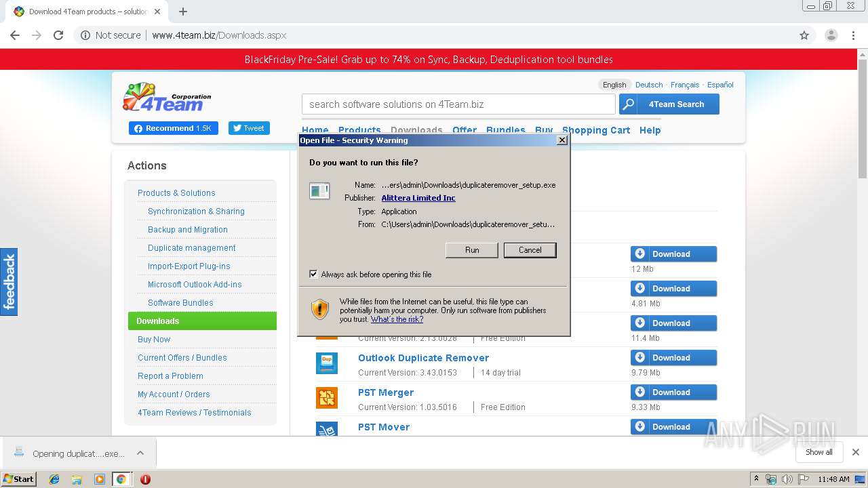Screen dimensions: 868x488
Task: Click Download button for 11.4 Mb file
Action: click(673, 323)
